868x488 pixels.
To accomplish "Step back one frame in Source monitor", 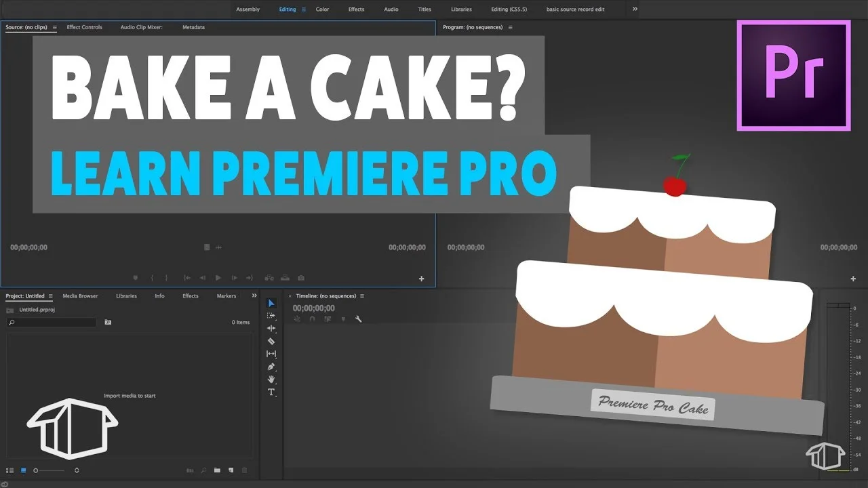I will (x=203, y=278).
